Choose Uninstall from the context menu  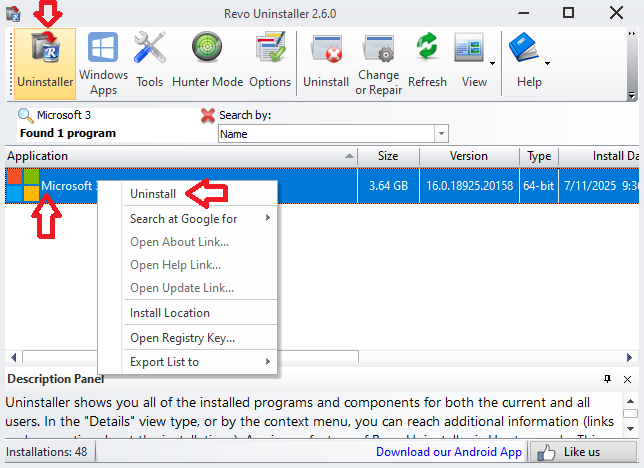[x=153, y=193]
